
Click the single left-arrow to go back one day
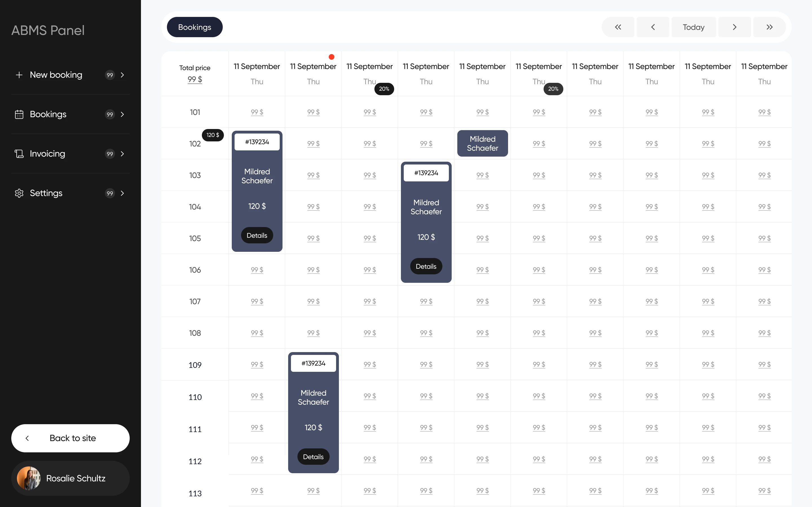[x=653, y=27]
